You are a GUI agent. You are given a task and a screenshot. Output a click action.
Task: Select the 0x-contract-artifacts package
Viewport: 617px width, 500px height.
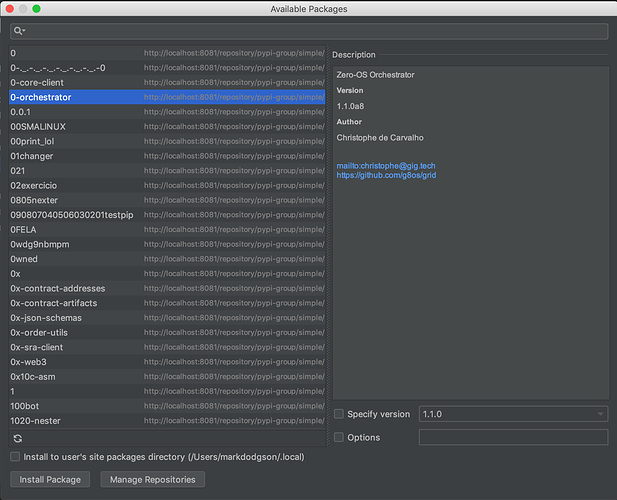(167, 303)
